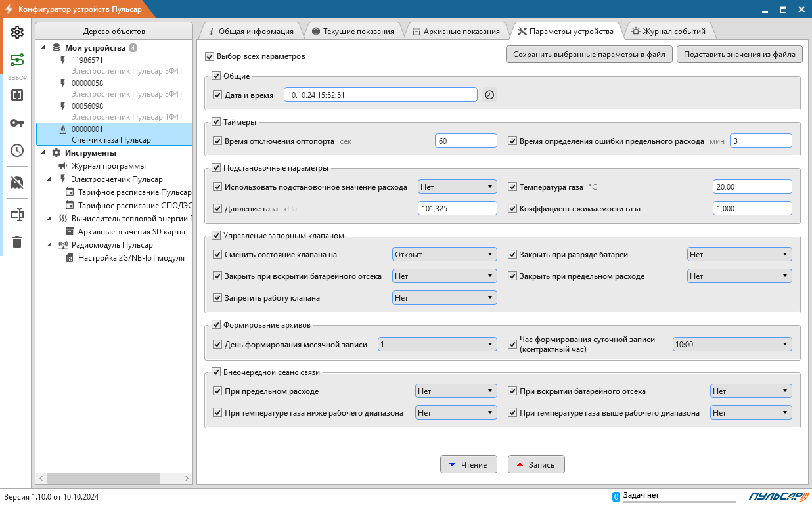Click the rename field sidebar icon
This screenshot has width=812, height=505.
[x=17, y=215]
